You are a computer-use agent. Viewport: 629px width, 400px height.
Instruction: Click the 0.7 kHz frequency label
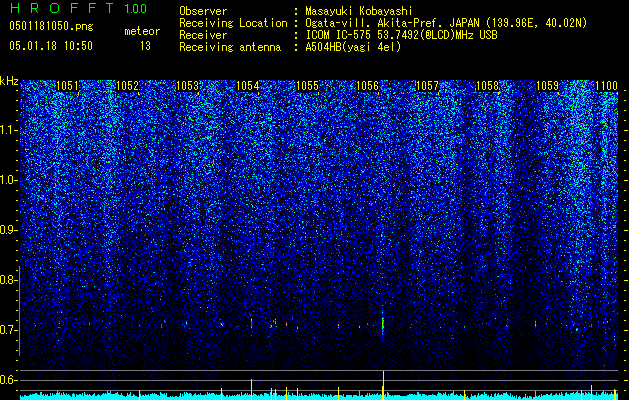(7, 330)
